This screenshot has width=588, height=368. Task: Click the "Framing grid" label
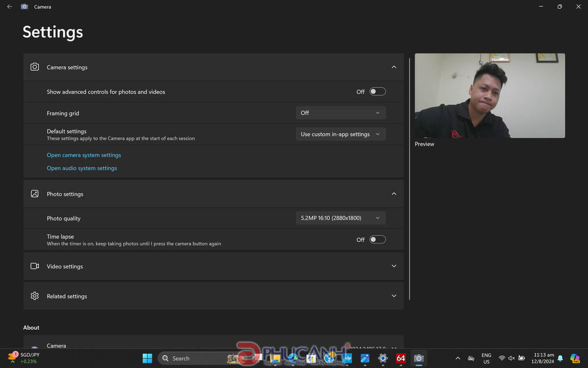63,113
